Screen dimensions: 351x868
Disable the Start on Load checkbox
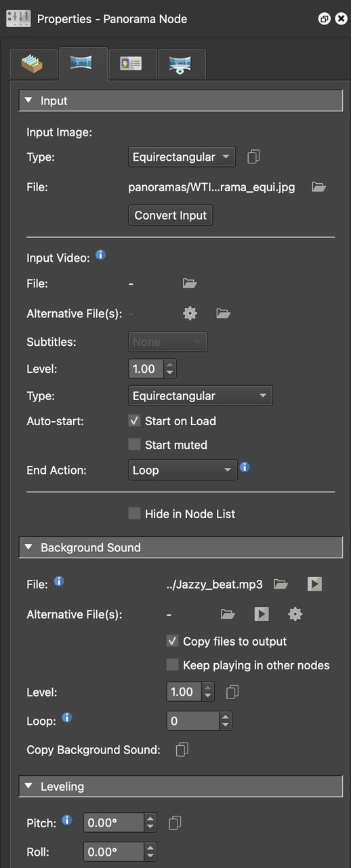click(x=134, y=420)
